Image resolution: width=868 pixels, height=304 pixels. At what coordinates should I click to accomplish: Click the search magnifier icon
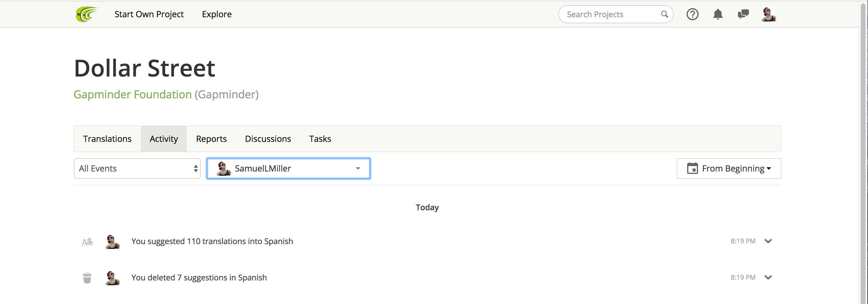click(664, 14)
